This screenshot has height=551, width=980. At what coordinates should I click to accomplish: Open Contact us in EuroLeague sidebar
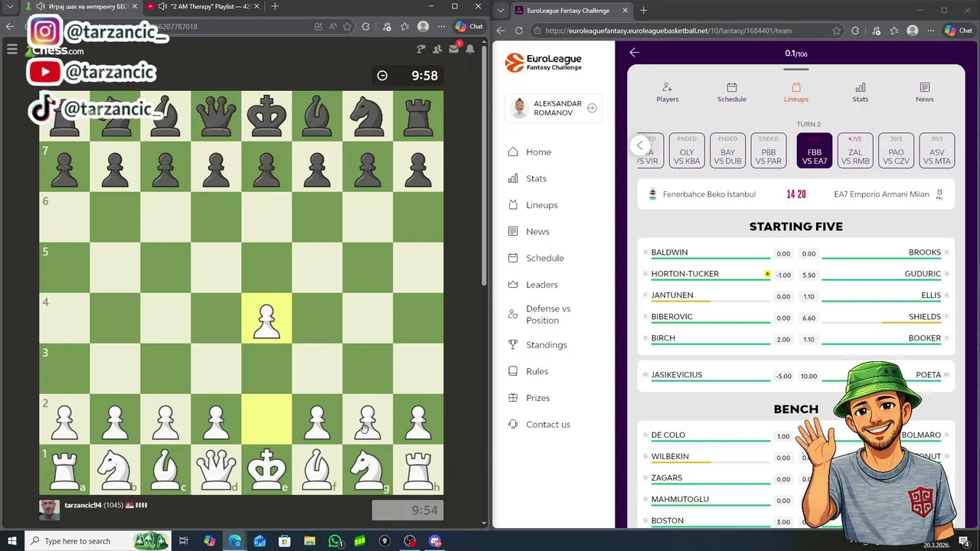547,424
